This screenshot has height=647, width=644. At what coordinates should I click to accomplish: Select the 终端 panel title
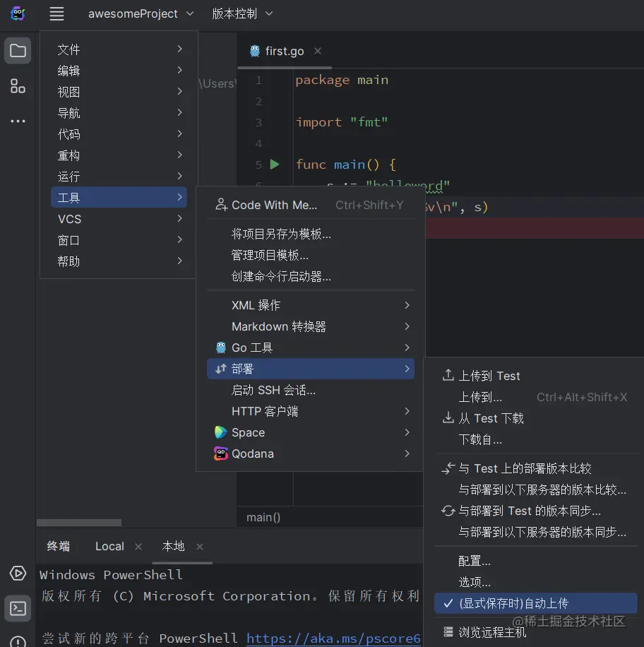click(58, 546)
